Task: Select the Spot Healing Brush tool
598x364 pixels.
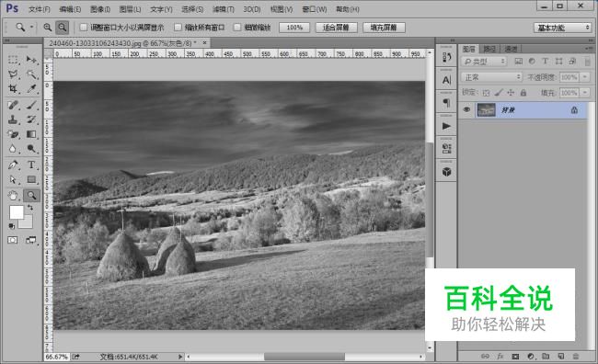Action: tap(13, 105)
